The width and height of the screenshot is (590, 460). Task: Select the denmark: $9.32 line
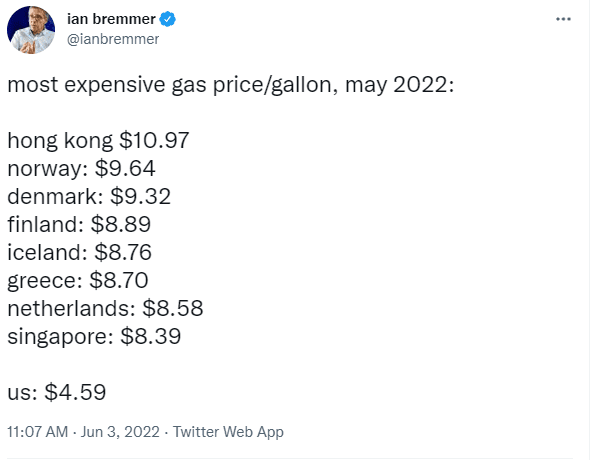[89, 196]
